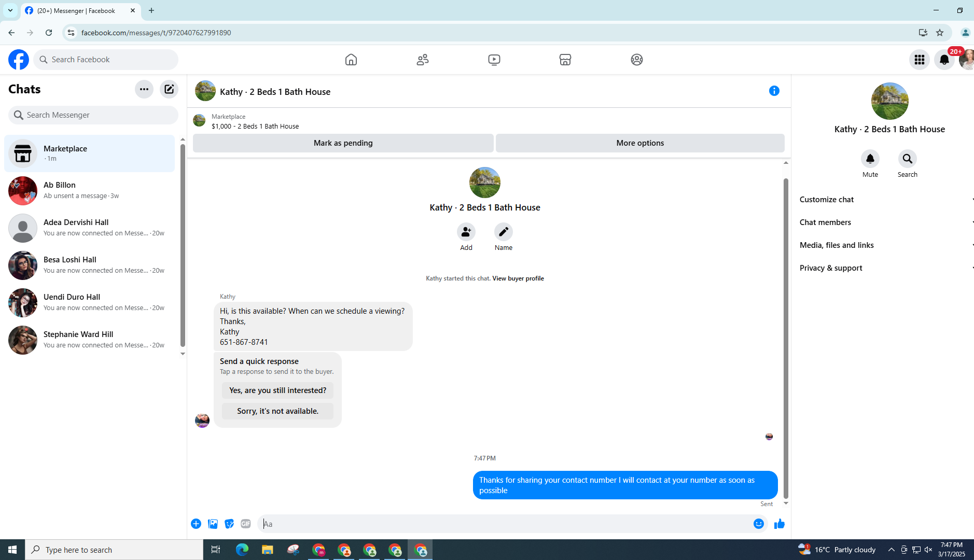Click the conversation scrollbar
The width and height of the screenshot is (974, 560).
click(786, 338)
